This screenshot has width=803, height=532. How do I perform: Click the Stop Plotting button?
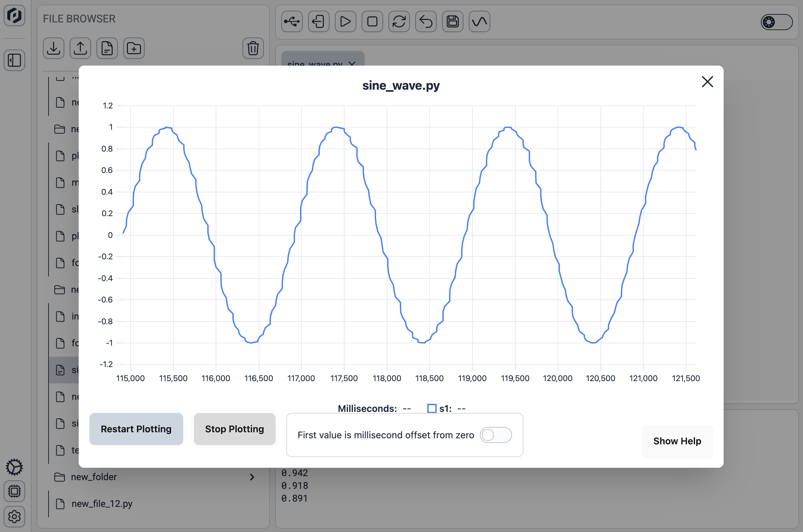coord(234,429)
